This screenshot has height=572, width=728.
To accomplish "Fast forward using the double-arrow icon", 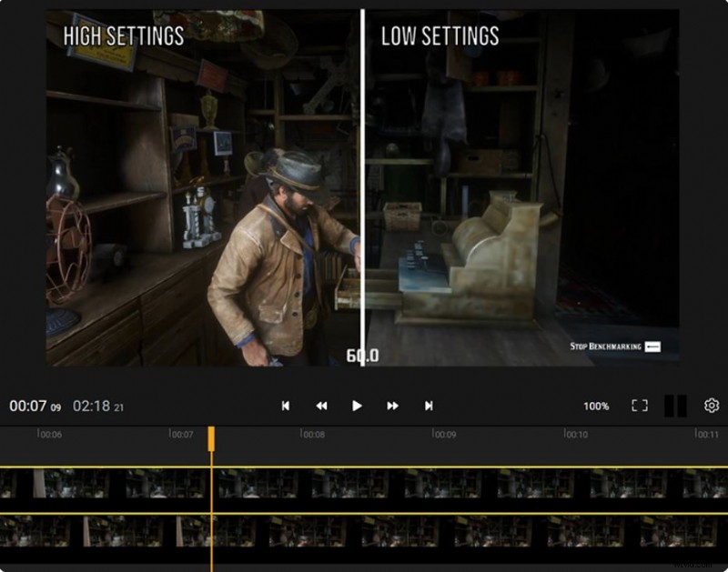I will [392, 405].
